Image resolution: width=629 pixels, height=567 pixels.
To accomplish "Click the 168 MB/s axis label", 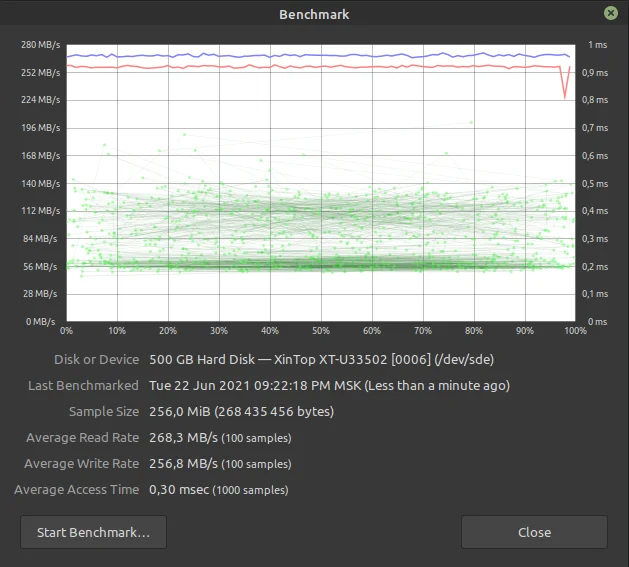I will point(41,156).
